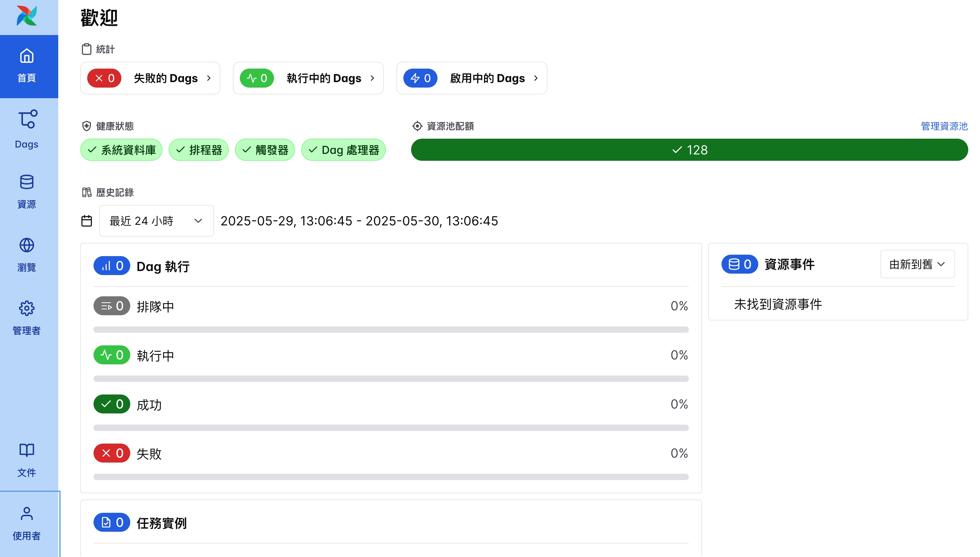Click the 失敗 failed badge in Dag 執行
This screenshot has width=980, height=557.
click(x=112, y=453)
